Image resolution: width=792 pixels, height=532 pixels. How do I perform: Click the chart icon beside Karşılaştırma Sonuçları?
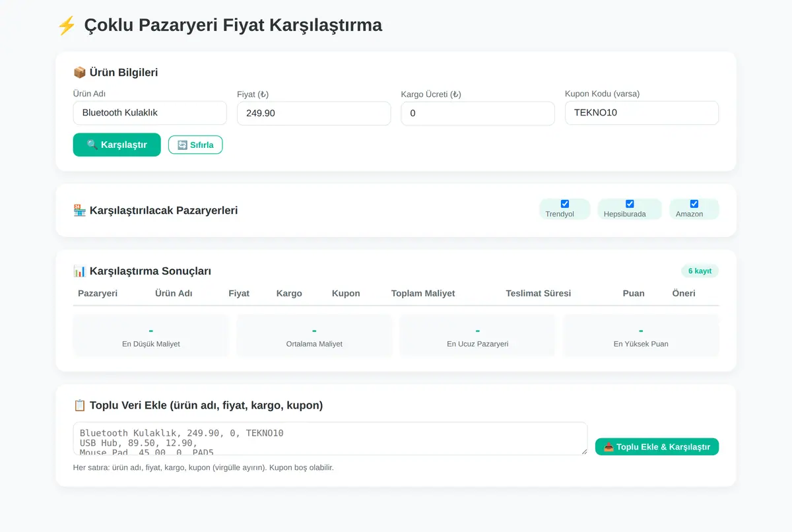[79, 271]
